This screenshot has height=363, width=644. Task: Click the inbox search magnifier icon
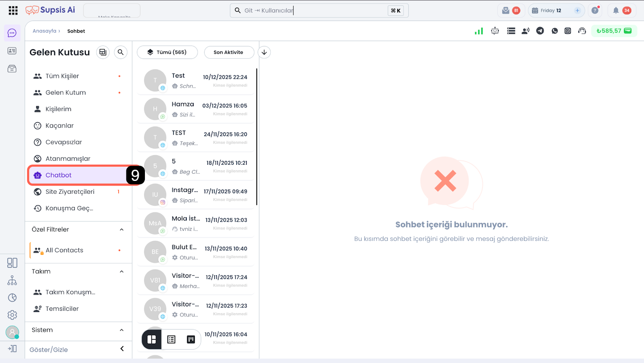[120, 52]
